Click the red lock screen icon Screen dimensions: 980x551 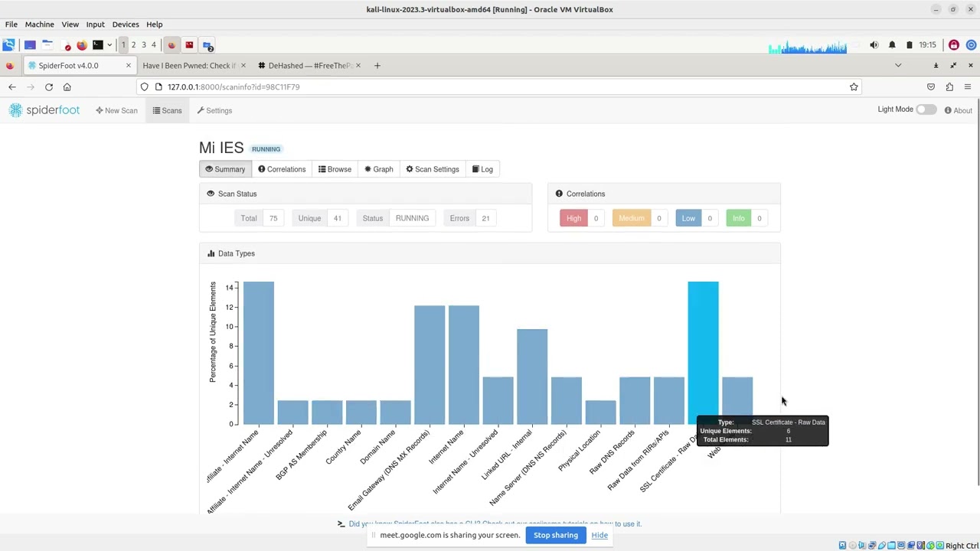click(x=954, y=45)
